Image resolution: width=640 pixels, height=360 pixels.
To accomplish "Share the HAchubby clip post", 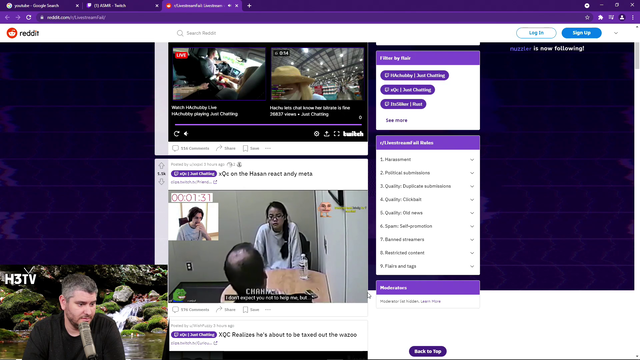I will [226, 148].
